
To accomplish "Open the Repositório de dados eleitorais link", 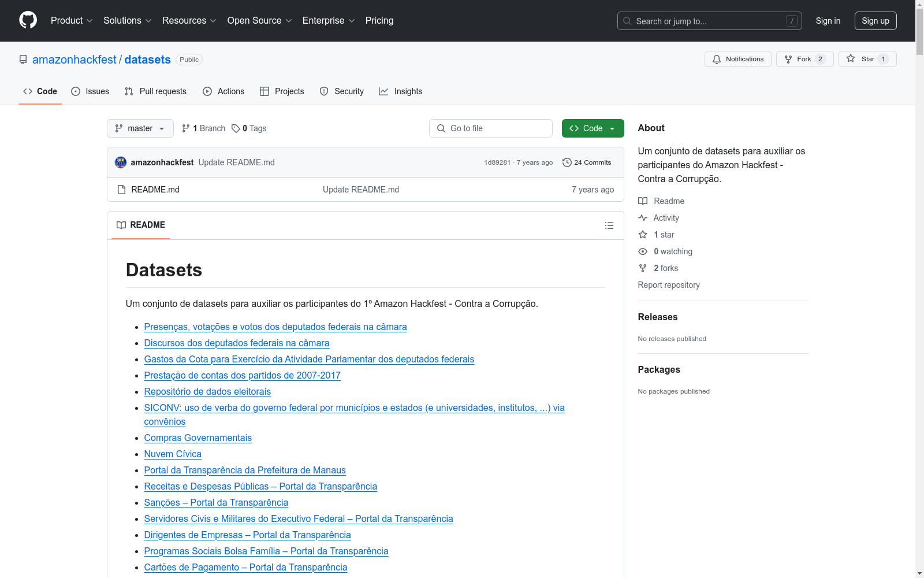I will 207,391.
